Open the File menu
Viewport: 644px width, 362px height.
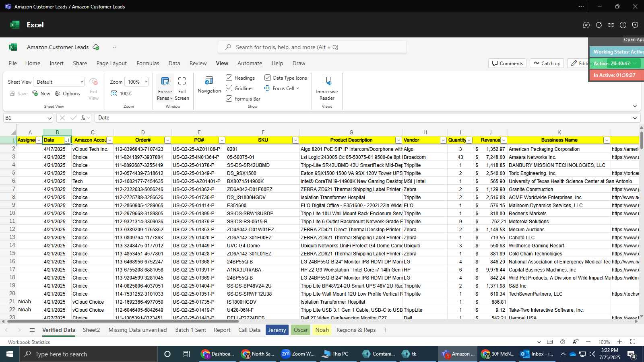pyautogui.click(x=13, y=63)
